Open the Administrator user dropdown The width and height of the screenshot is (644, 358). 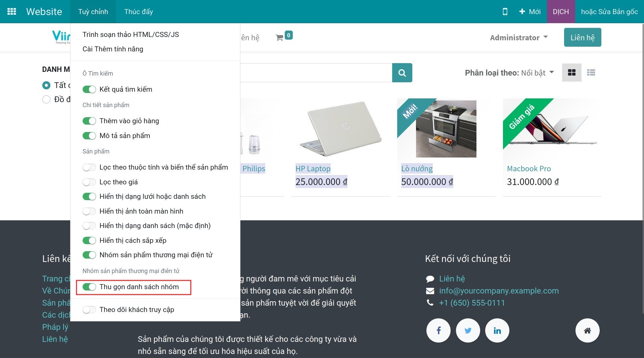click(x=519, y=38)
